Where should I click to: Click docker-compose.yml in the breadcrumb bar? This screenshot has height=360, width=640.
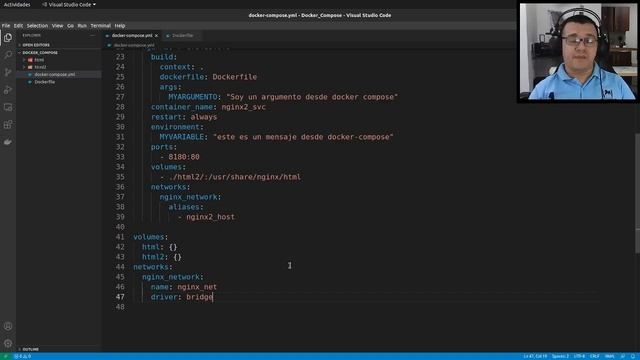click(x=134, y=45)
